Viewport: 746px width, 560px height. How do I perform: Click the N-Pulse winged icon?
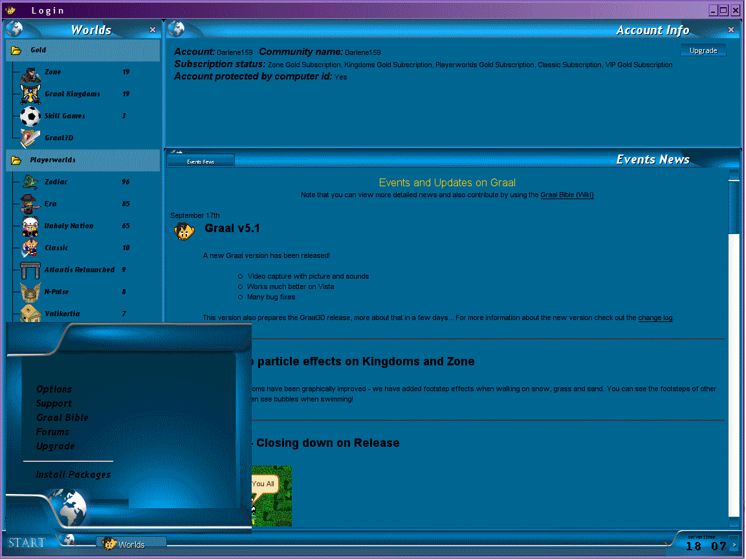(30, 292)
